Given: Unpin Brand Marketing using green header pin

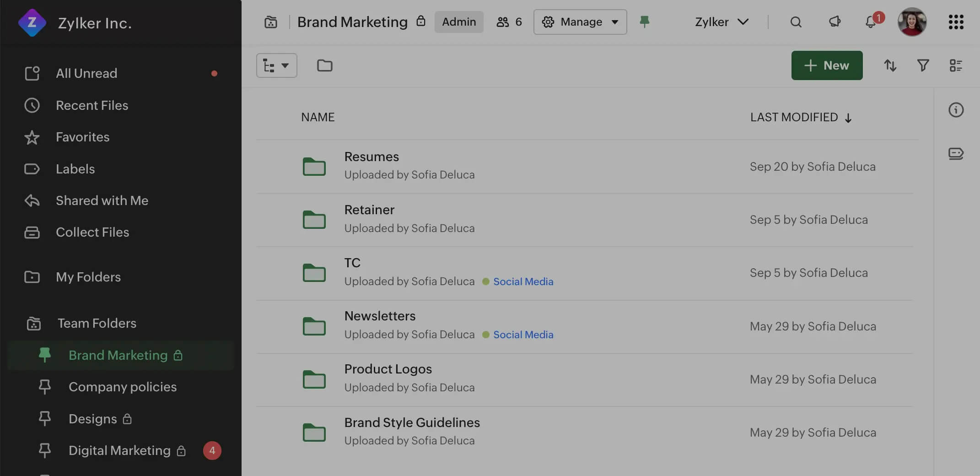Looking at the screenshot, I should pos(644,22).
